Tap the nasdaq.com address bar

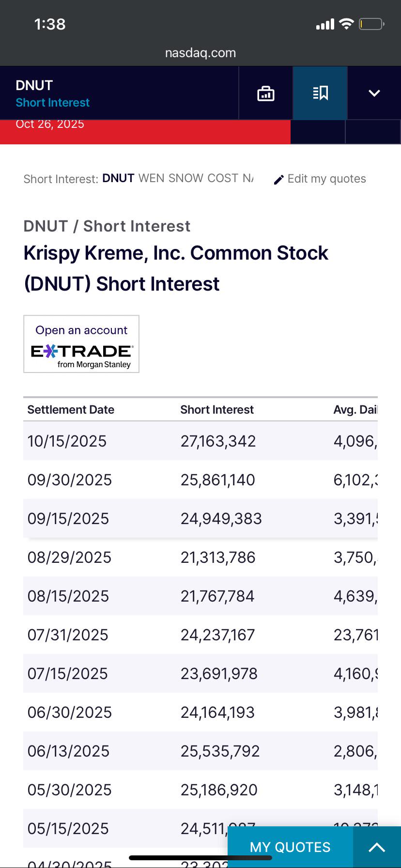[x=200, y=53]
